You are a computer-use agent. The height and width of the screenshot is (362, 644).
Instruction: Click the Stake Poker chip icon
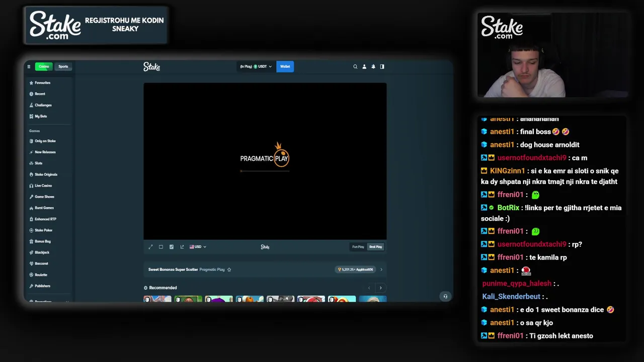(31, 230)
